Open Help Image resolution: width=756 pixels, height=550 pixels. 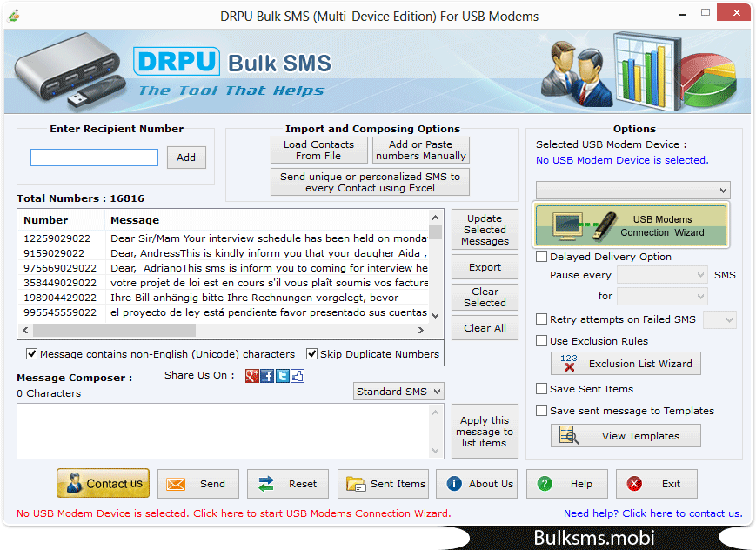click(x=567, y=484)
